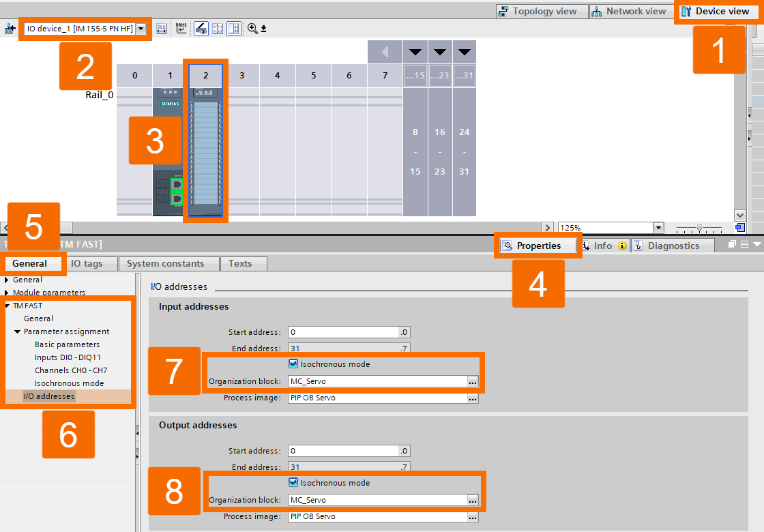Click the inspector window layout icon
Image resolution: width=764 pixels, height=532 pixels.
click(x=744, y=244)
